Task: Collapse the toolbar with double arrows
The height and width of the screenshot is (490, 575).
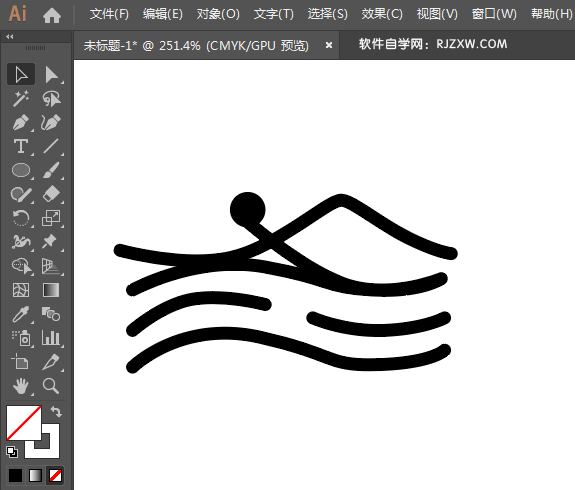Action: (10, 36)
